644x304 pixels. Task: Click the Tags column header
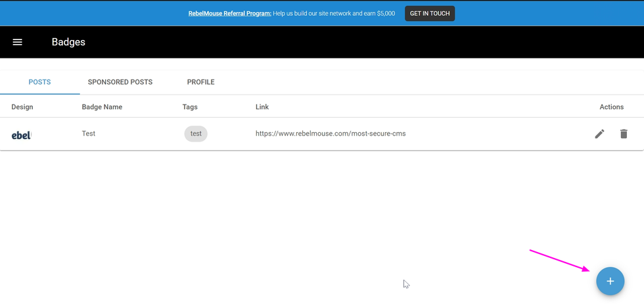(x=190, y=107)
